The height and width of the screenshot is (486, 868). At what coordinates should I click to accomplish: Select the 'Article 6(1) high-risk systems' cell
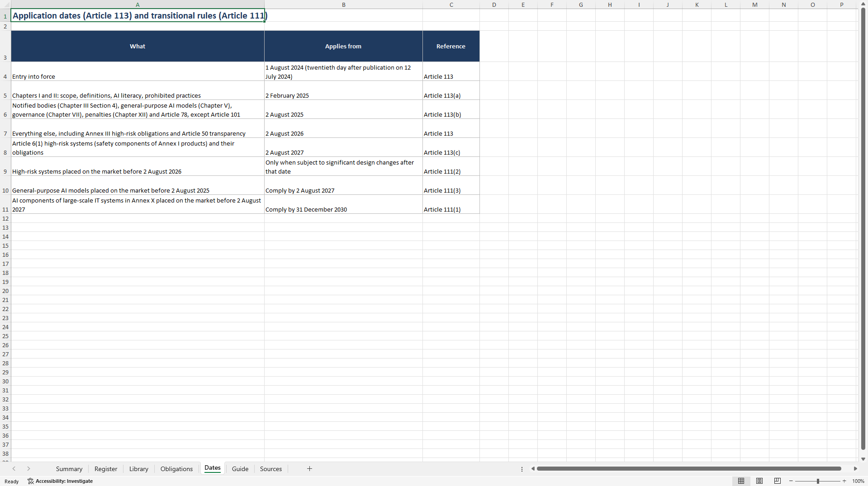pos(138,147)
